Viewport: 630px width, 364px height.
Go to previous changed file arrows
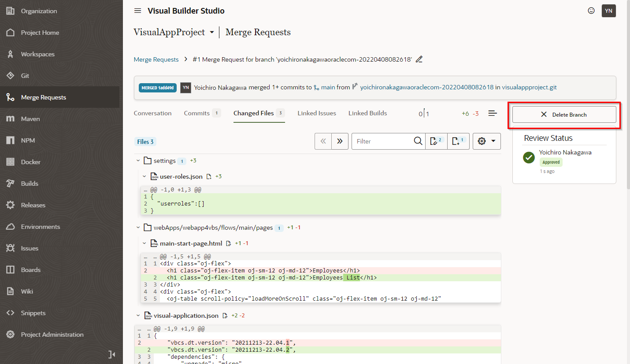323,141
